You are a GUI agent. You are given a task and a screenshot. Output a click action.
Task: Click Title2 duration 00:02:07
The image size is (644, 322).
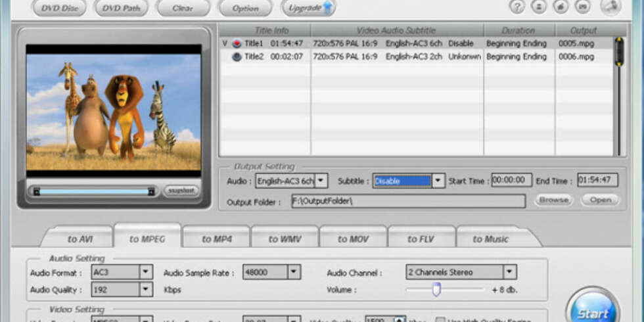click(x=287, y=57)
